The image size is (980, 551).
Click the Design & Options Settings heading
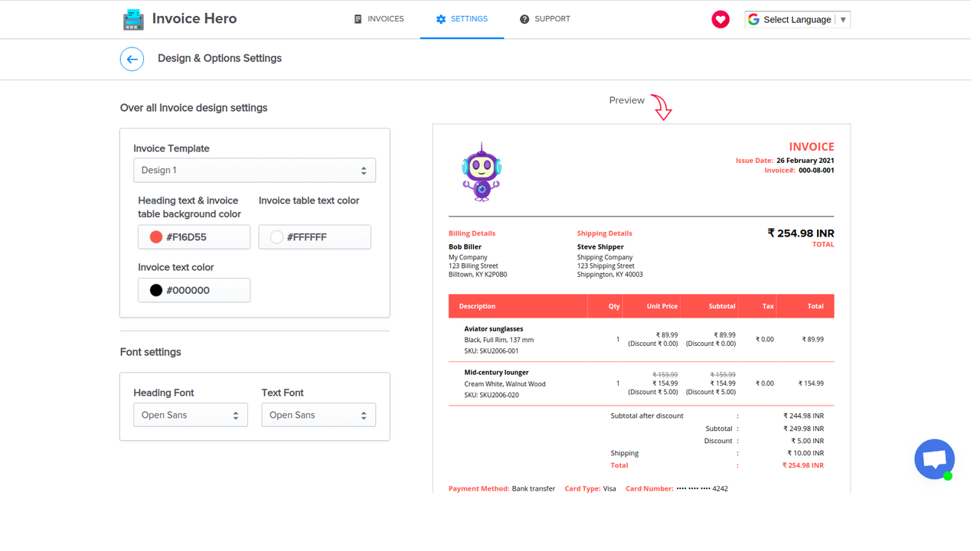[x=220, y=58]
